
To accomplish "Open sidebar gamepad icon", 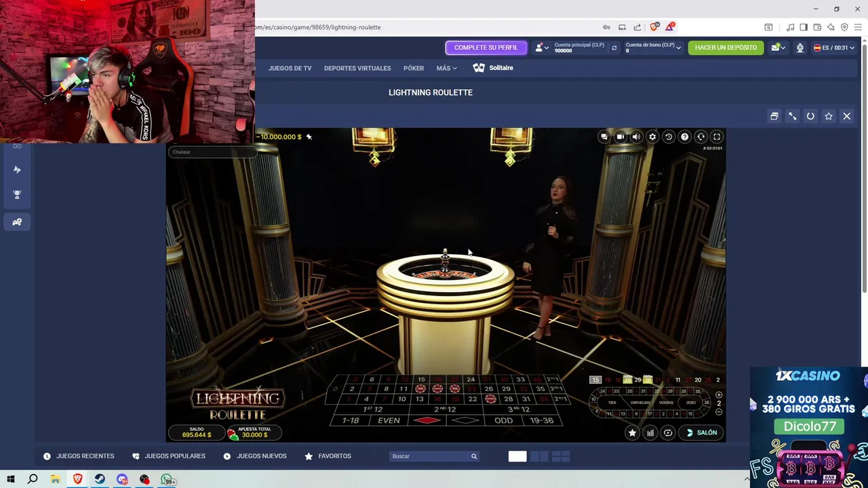I will point(17,222).
